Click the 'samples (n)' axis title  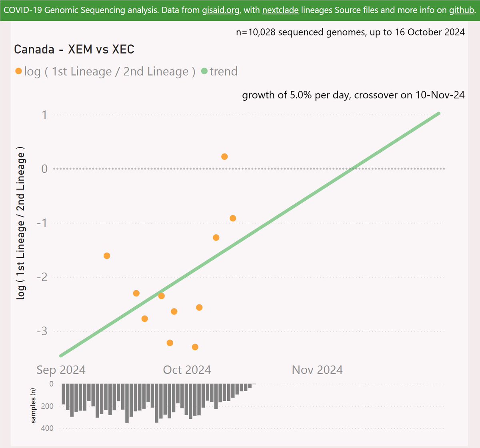[x=33, y=405]
